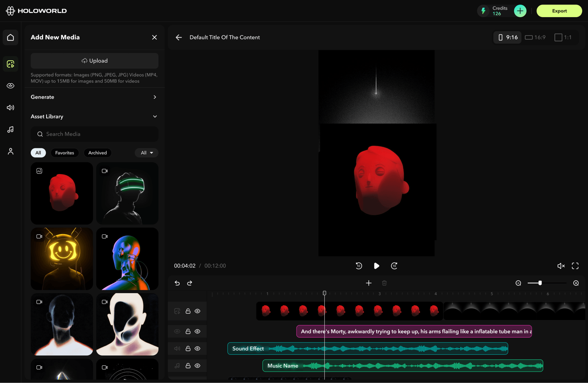Skip forward 10 seconds
Image resolution: width=588 pixels, height=383 pixels.
click(394, 266)
